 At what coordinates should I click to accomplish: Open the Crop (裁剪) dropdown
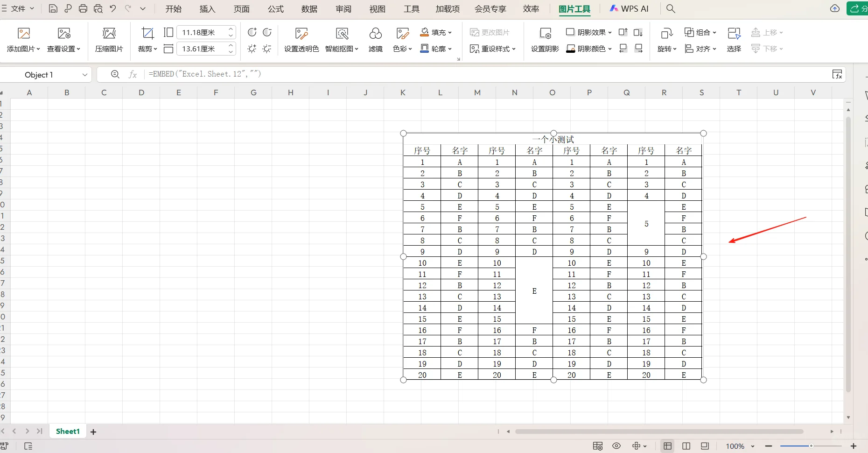147,49
